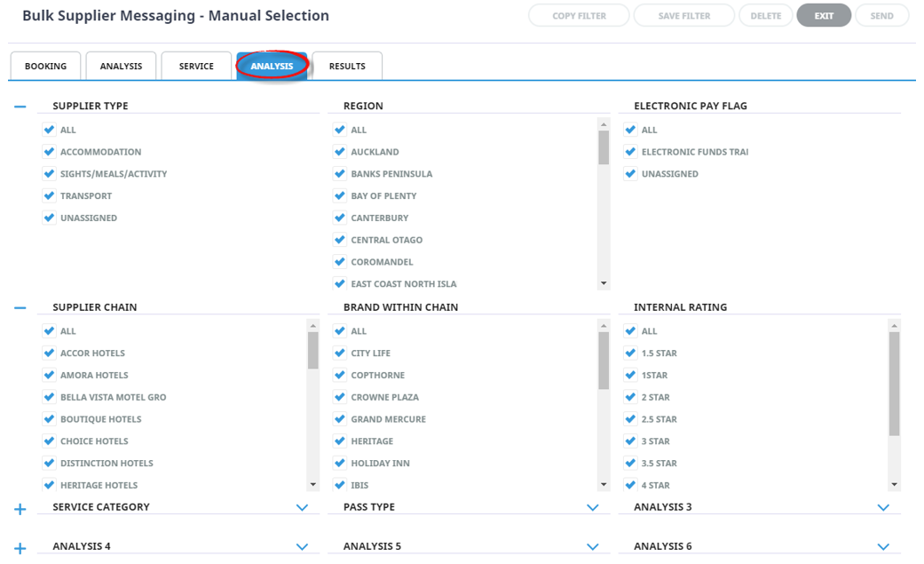Expand the Analysis 6 chevron
The height and width of the screenshot is (564, 924).
tap(883, 547)
